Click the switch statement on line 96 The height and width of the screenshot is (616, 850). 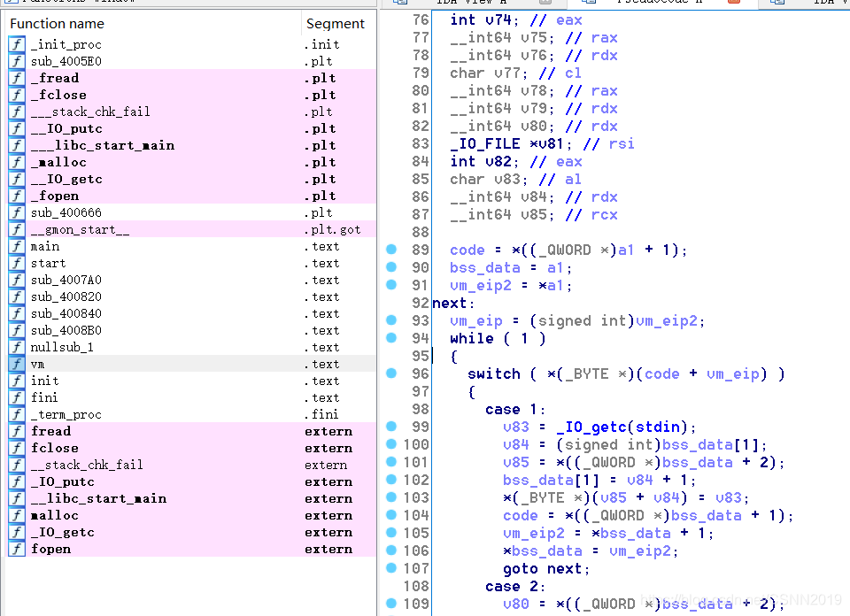(x=626, y=373)
